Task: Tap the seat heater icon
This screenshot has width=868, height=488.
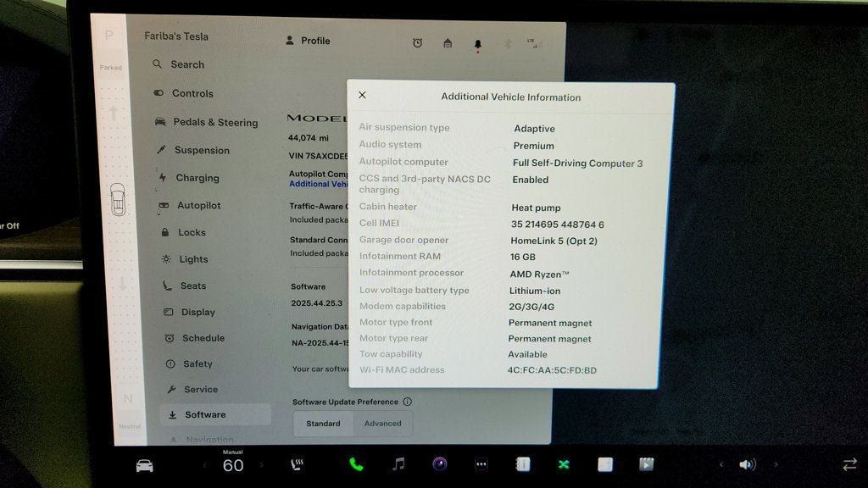Action: pyautogui.click(x=298, y=465)
